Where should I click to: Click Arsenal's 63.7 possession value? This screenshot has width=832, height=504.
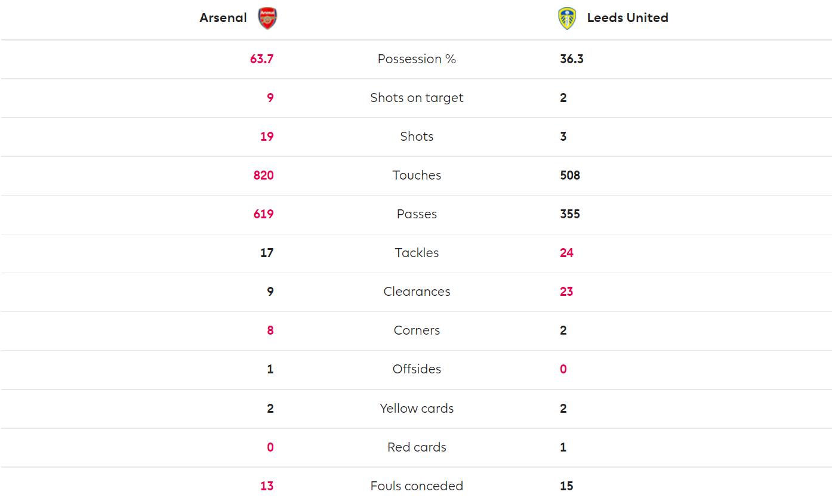pos(262,59)
